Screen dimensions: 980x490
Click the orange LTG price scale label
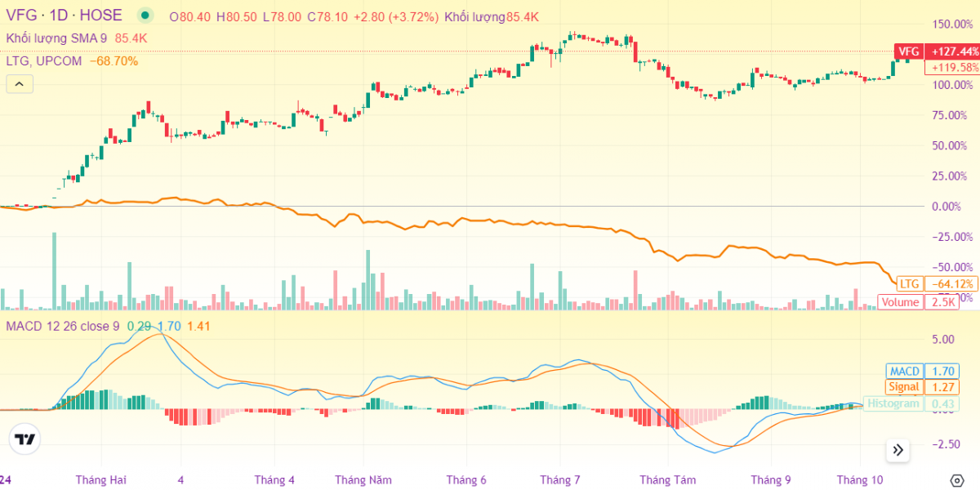tap(909, 284)
